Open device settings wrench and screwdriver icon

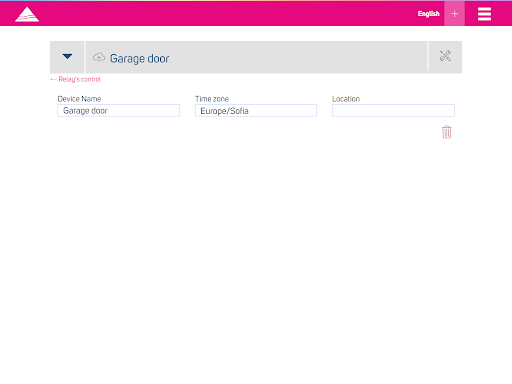(445, 56)
